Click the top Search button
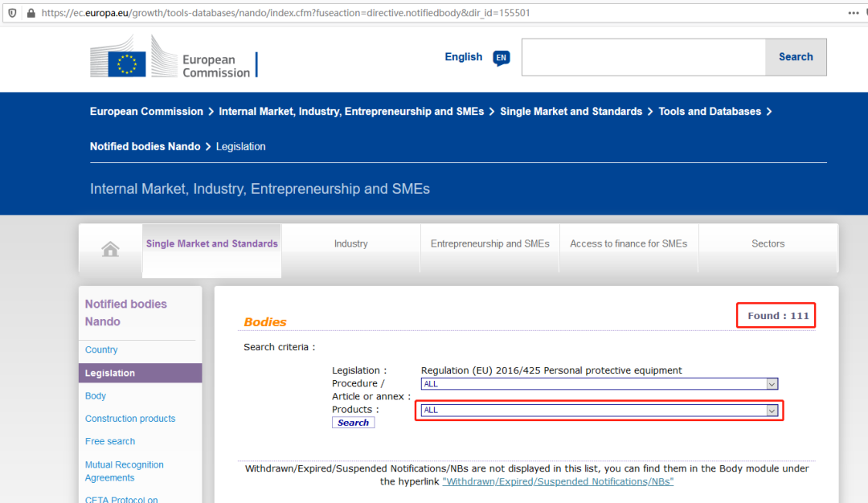This screenshot has height=503, width=868. [796, 57]
